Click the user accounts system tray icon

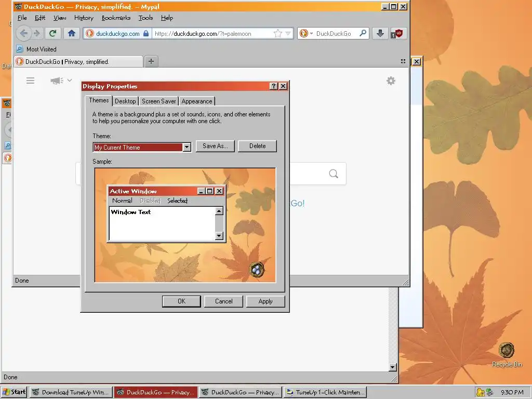click(x=481, y=392)
